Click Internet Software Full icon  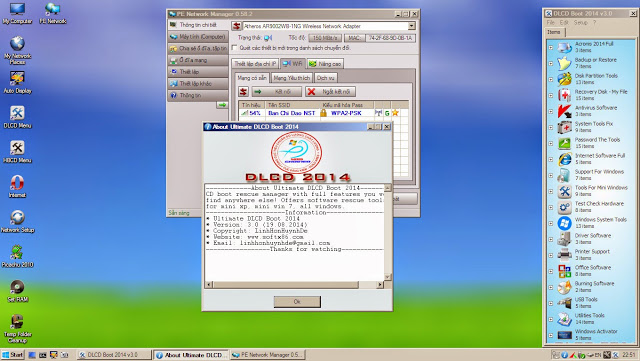click(564, 159)
